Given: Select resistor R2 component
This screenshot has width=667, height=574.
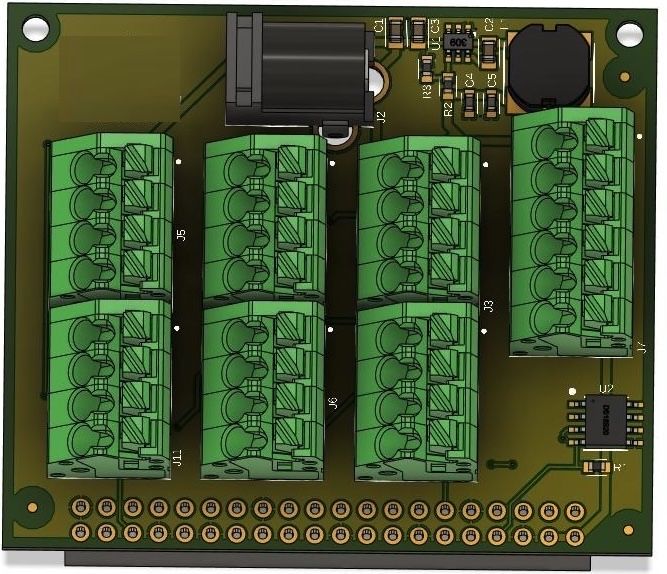Looking at the screenshot, I should (448, 86).
